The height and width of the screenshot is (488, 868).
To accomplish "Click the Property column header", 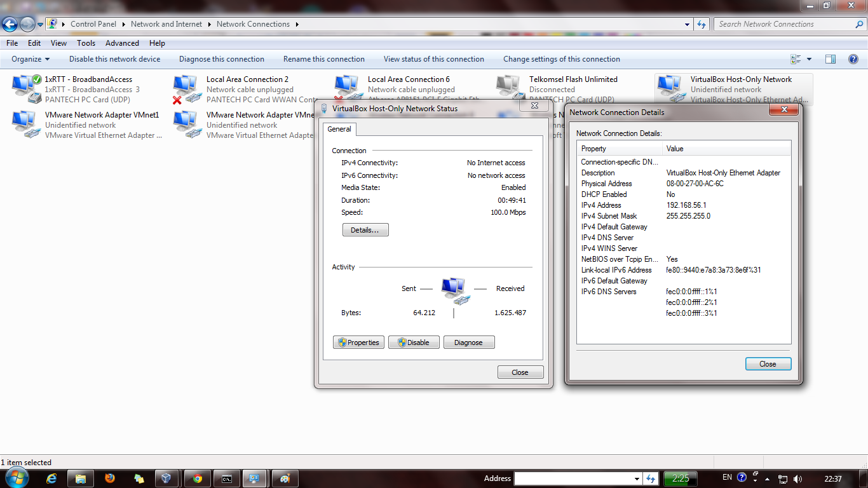I will (620, 149).
